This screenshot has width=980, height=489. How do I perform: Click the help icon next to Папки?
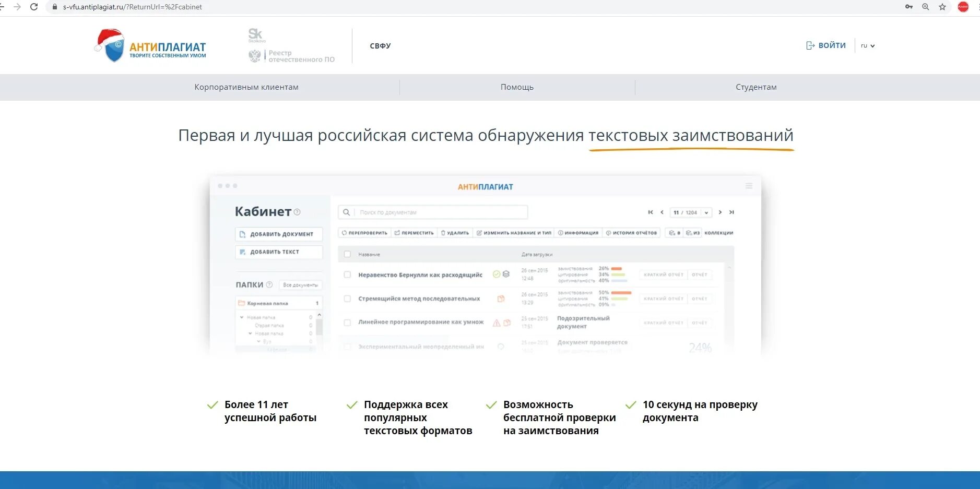[269, 284]
